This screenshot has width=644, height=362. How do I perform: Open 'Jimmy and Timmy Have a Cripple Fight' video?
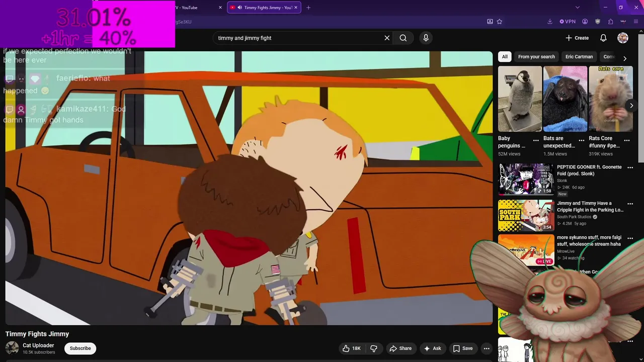590,207
